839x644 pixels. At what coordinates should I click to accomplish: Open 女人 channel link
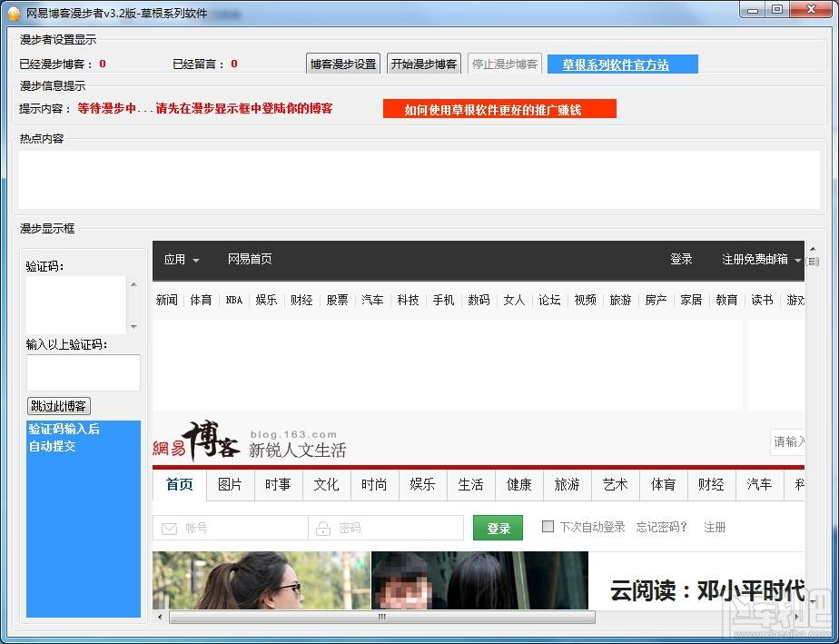click(x=514, y=300)
